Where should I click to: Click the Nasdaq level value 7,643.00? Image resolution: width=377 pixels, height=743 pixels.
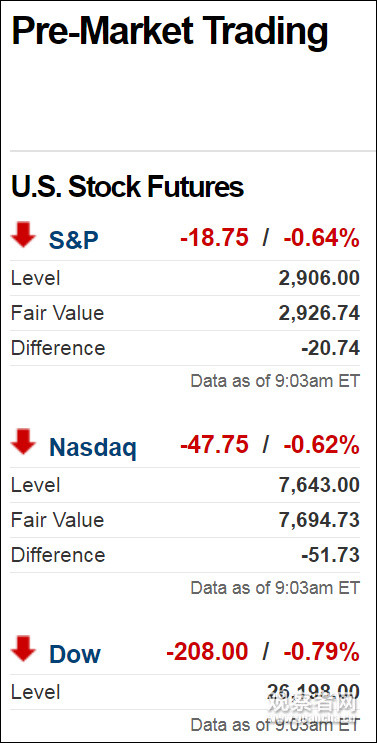point(319,485)
